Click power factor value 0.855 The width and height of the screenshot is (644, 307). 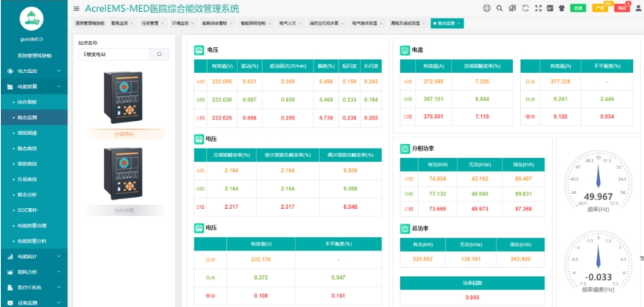472,297
